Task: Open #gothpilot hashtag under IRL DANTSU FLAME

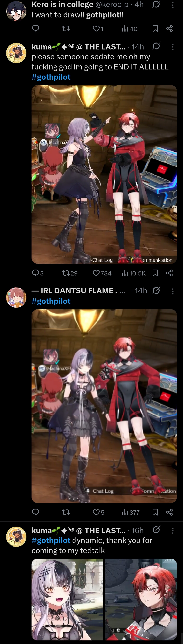Action: pyautogui.click(x=51, y=301)
